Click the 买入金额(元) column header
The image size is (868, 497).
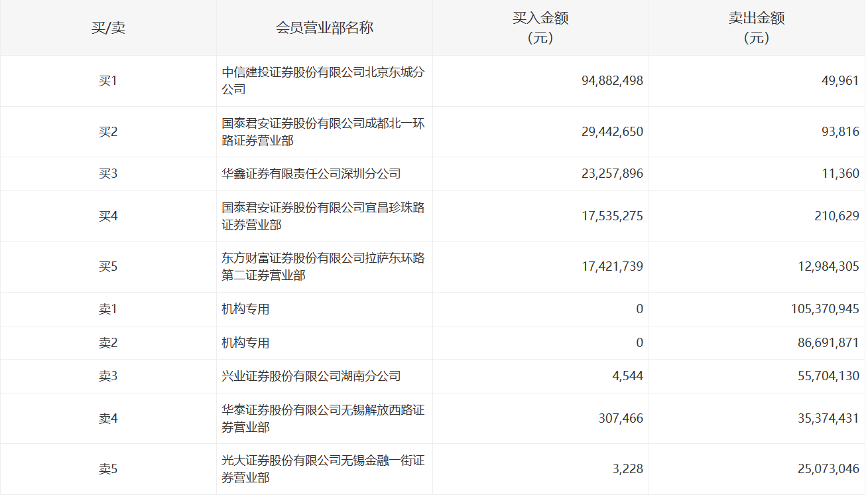coord(540,28)
